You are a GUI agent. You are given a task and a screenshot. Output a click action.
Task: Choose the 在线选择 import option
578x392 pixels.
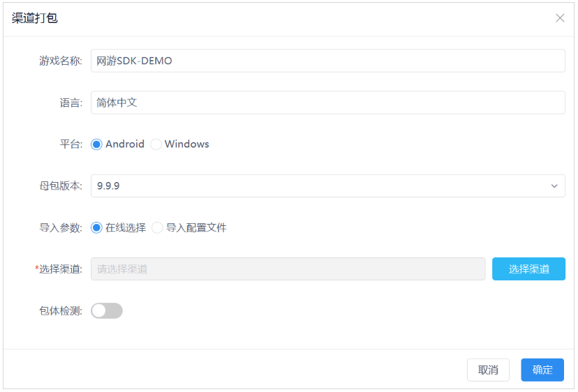point(97,227)
